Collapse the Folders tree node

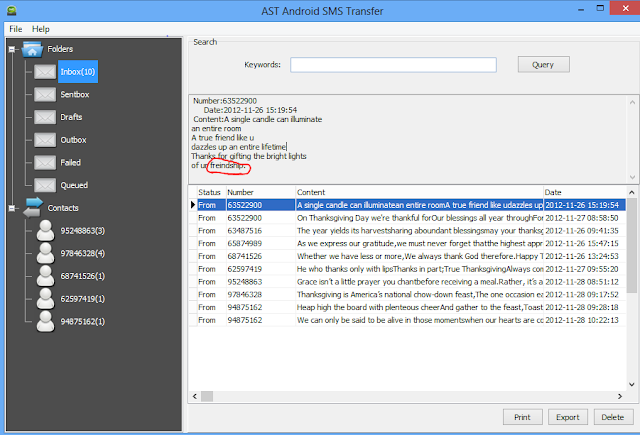tap(12, 49)
